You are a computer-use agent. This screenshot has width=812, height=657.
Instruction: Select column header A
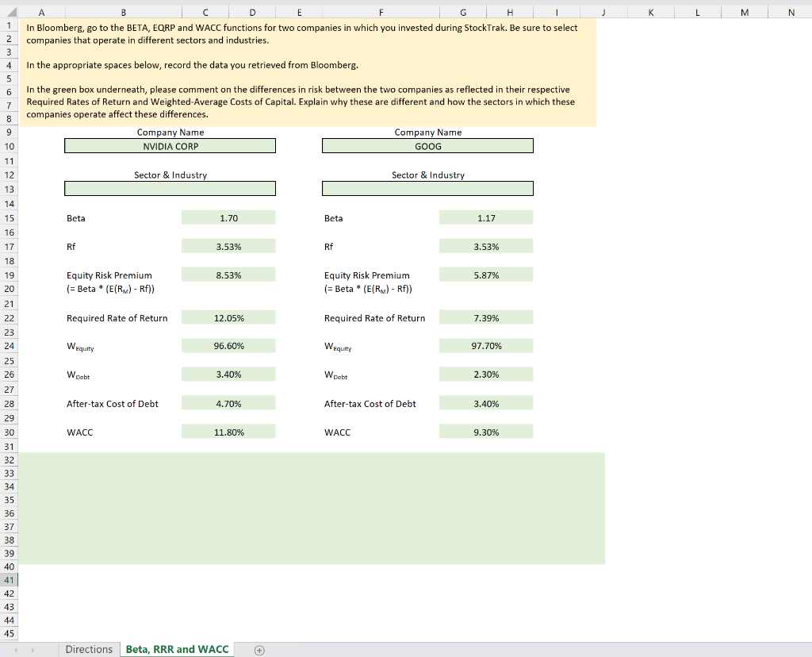tap(41, 12)
